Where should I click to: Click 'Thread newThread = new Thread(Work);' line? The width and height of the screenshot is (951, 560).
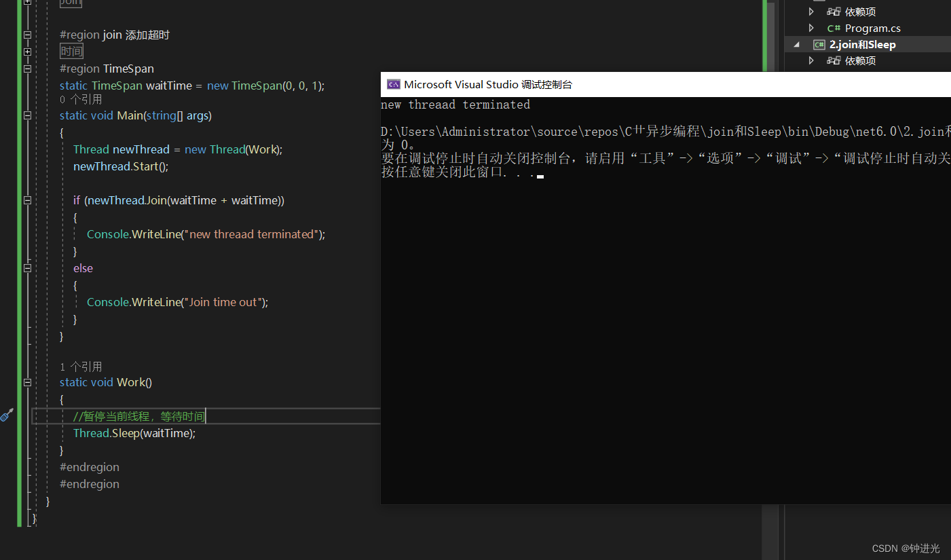click(x=178, y=149)
